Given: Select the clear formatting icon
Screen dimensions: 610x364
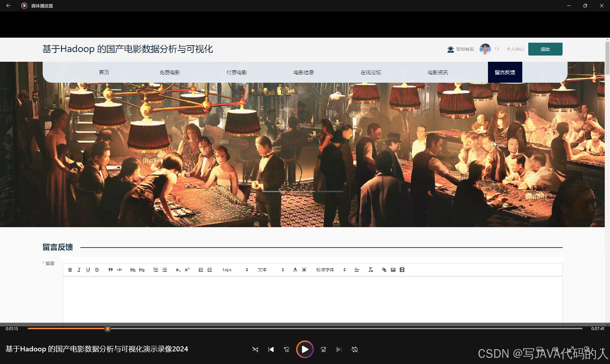Looking at the screenshot, I should click(370, 270).
